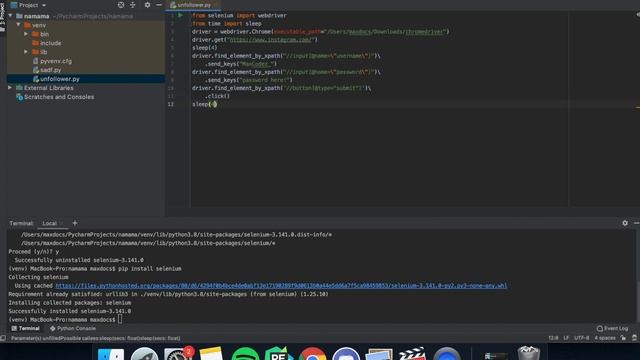
Task: Click the .click() code on line 11
Action: point(217,96)
